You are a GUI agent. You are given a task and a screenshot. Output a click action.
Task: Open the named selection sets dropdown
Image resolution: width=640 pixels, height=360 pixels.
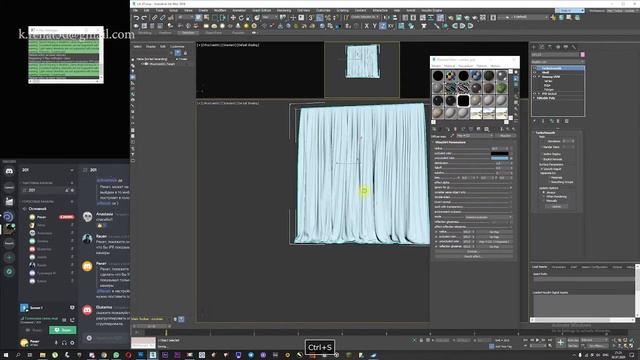pos(364,18)
